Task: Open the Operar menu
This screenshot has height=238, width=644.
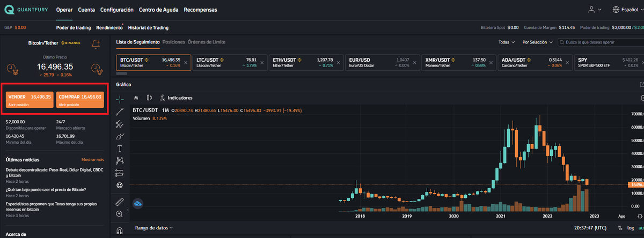Action: click(x=64, y=10)
